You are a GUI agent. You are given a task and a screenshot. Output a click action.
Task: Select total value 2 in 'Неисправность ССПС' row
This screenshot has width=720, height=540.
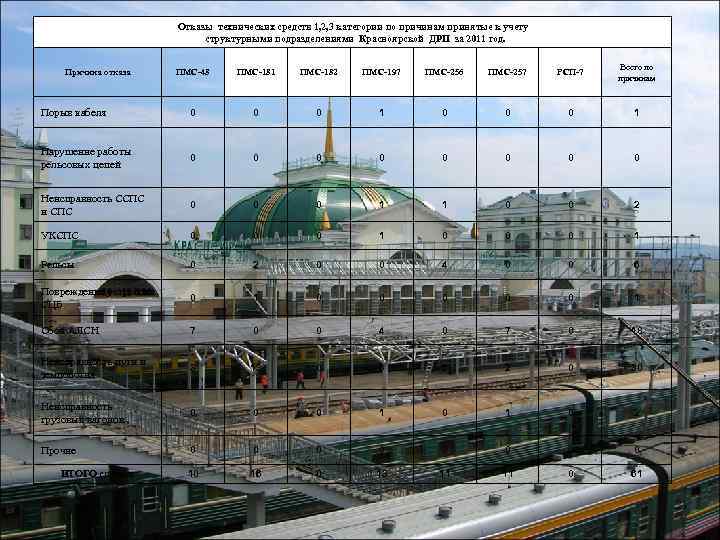pos(636,205)
